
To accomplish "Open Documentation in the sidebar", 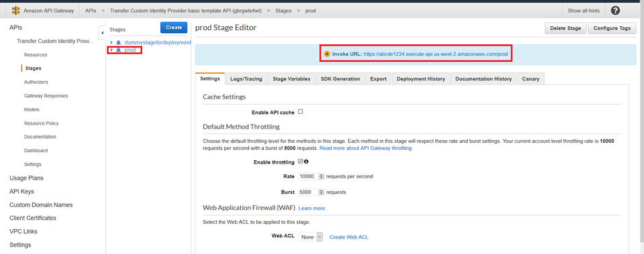I will pyautogui.click(x=40, y=137).
